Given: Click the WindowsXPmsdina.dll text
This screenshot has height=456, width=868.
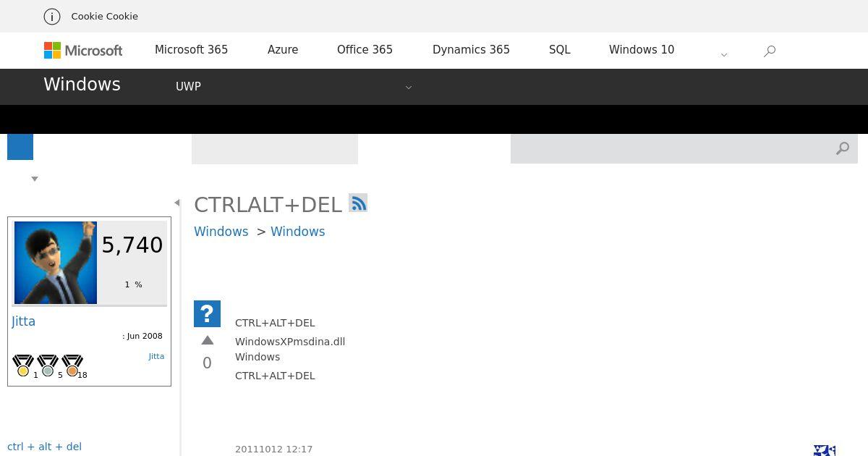Looking at the screenshot, I should pos(290,342).
